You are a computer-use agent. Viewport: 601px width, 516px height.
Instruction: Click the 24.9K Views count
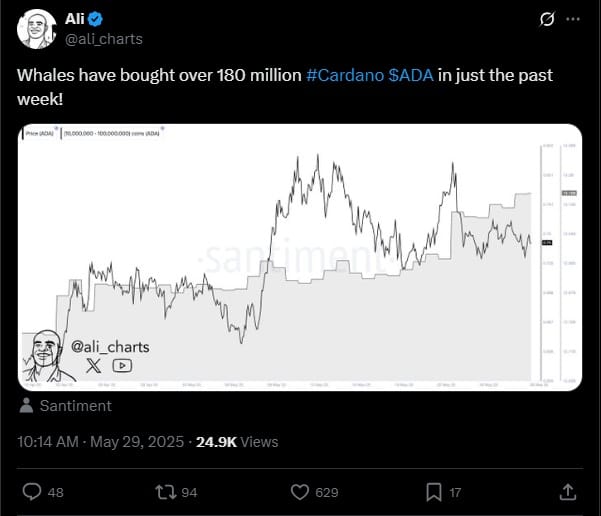click(x=237, y=442)
